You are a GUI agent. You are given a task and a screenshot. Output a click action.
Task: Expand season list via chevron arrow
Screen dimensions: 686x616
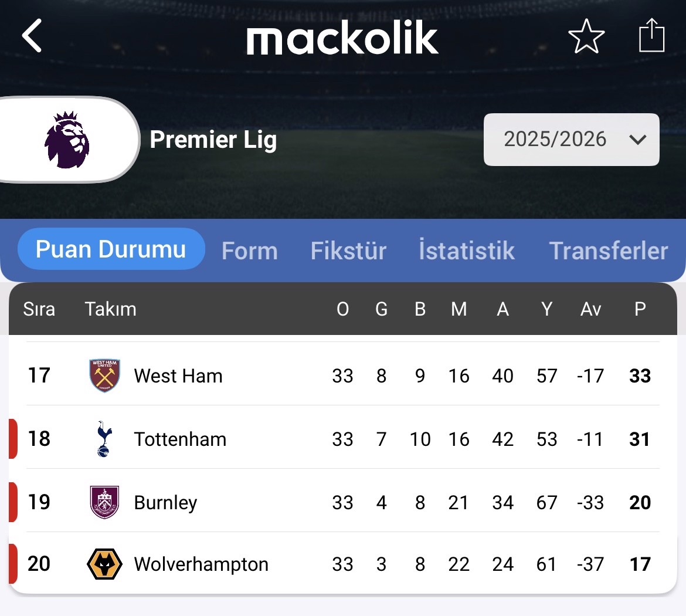tap(637, 140)
